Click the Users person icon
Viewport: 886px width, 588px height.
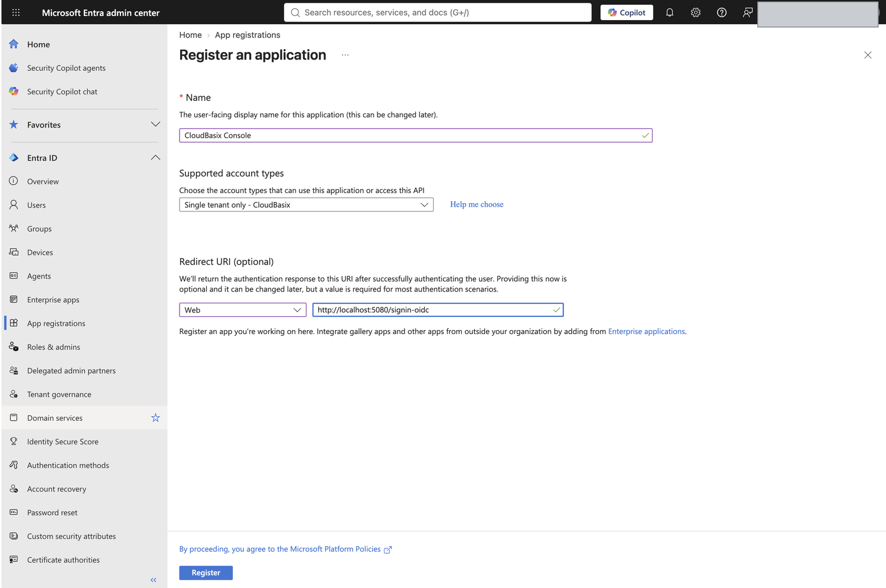(14, 205)
